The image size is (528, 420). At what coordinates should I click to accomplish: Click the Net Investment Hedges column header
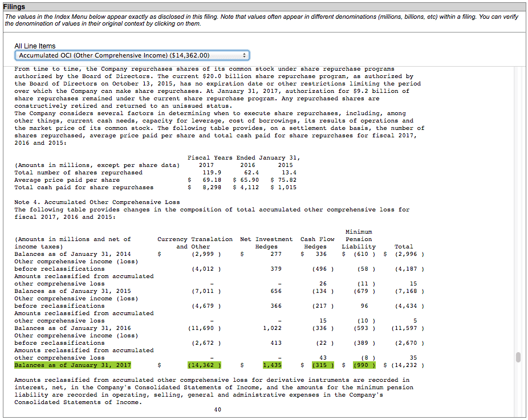click(x=266, y=243)
